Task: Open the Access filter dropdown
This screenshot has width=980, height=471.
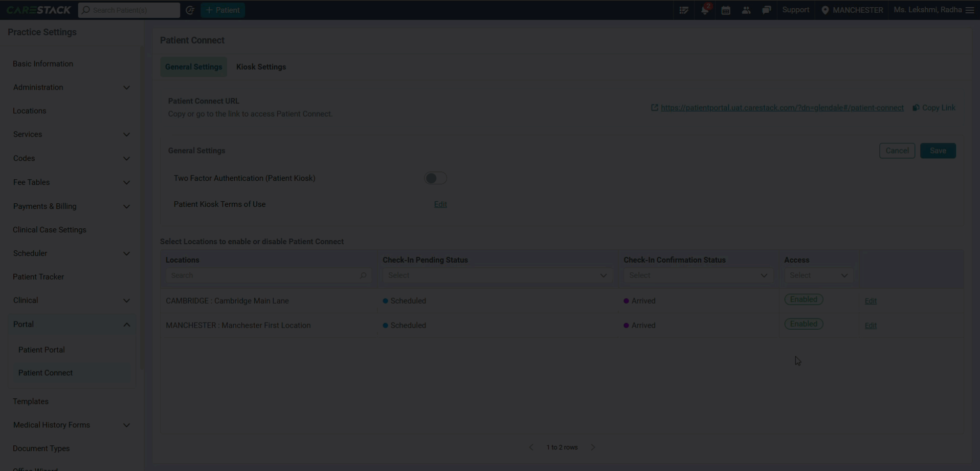Action: 818,275
